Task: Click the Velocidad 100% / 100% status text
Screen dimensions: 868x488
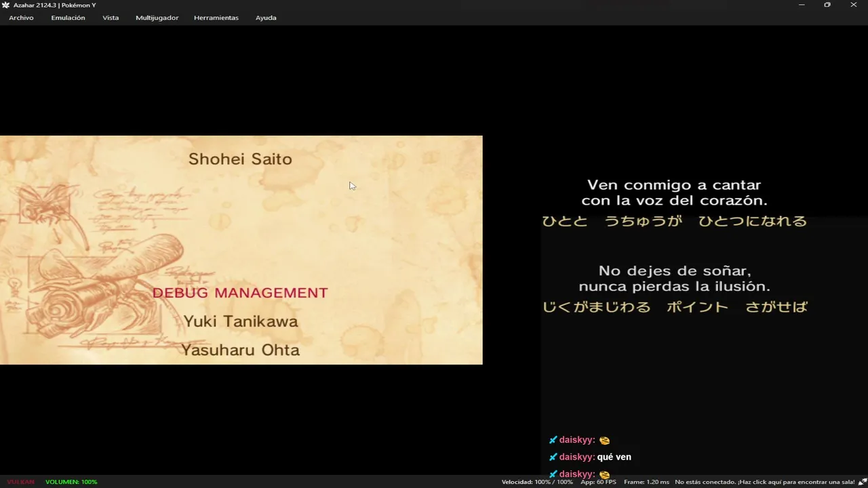Action: [x=537, y=482]
